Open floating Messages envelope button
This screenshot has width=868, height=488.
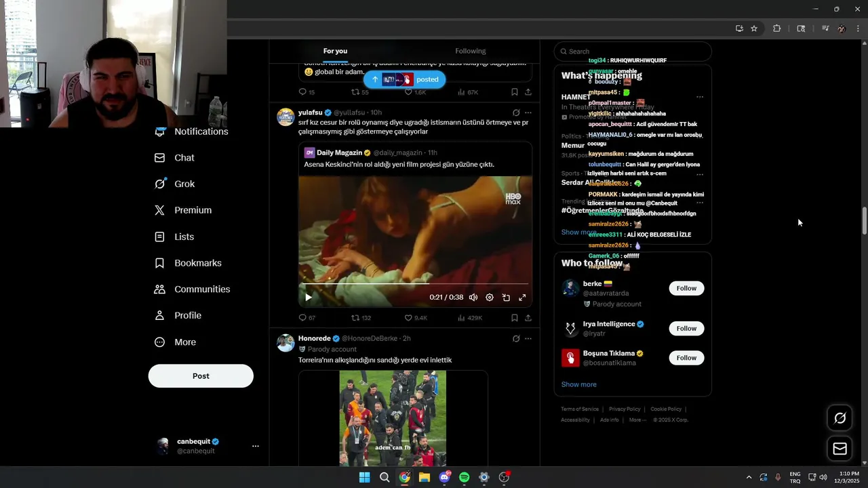point(840,449)
